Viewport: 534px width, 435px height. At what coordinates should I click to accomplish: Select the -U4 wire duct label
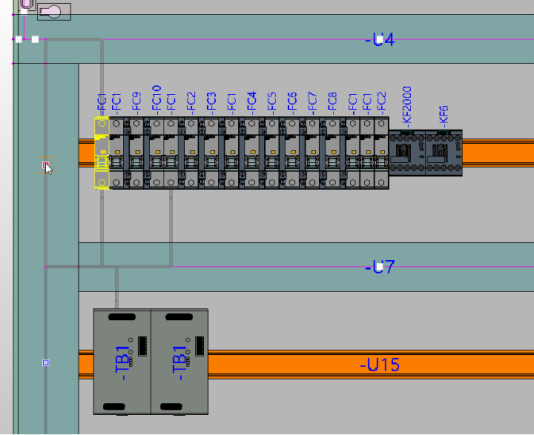(x=380, y=40)
